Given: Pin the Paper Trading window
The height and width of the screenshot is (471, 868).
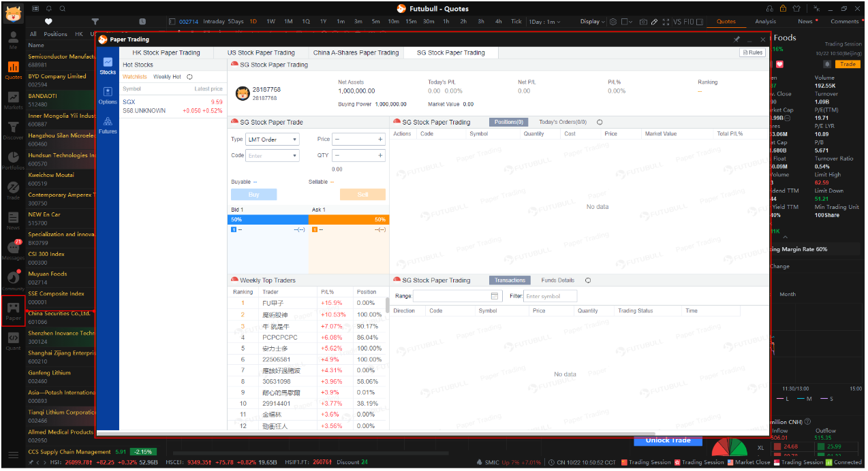Looking at the screenshot, I should pos(737,39).
